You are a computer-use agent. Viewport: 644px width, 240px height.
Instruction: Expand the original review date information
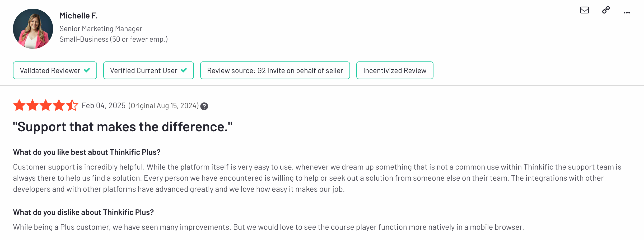coord(164,105)
